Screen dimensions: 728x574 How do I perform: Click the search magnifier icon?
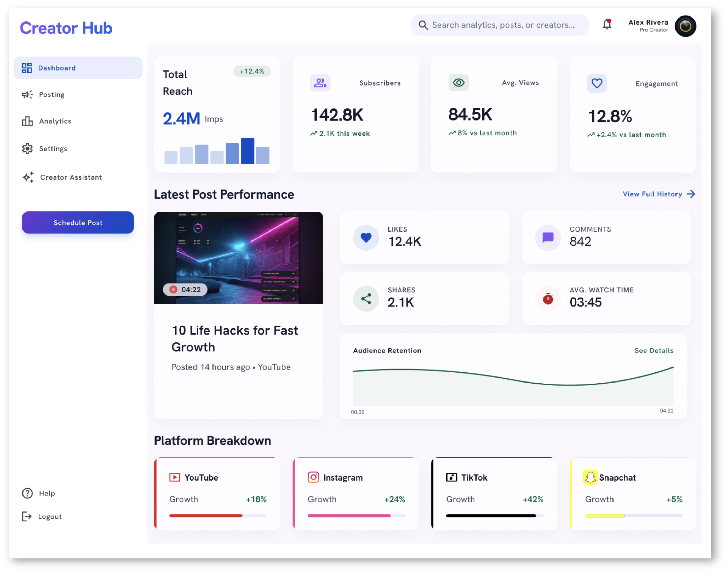423,25
